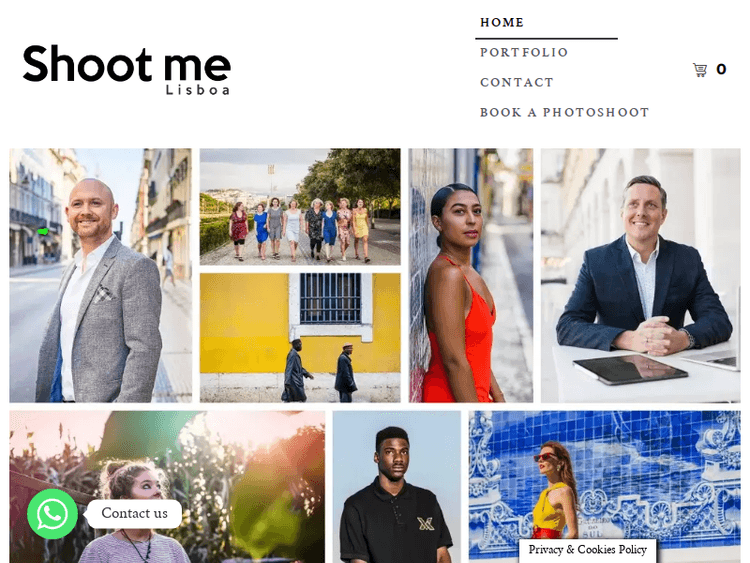Open woman against blue tiles photo
The width and height of the screenshot is (750, 563).
coord(605,486)
